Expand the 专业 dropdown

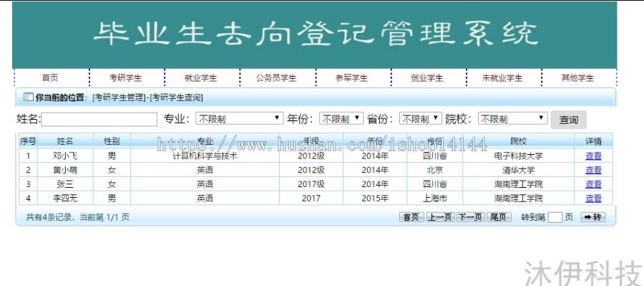(x=240, y=119)
